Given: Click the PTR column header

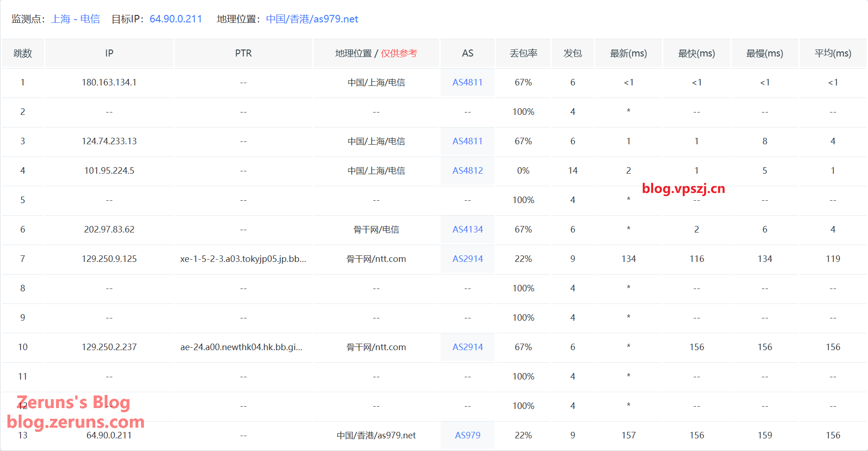Looking at the screenshot, I should coord(243,53).
